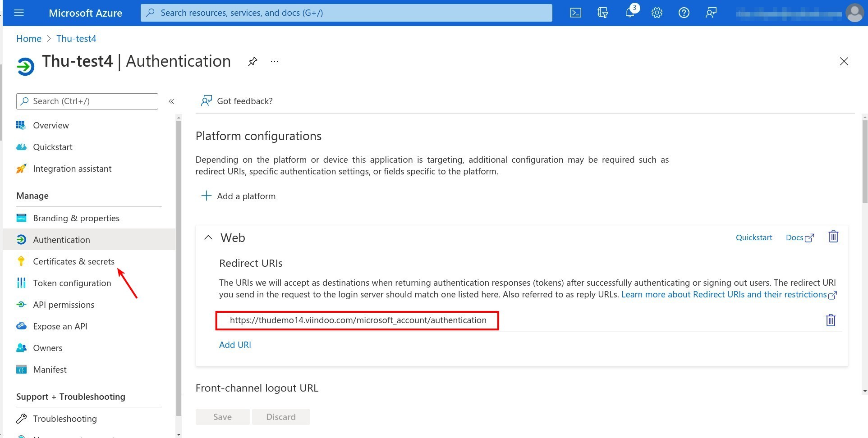
Task: Open the Azure portal hamburger menu
Action: point(19,13)
